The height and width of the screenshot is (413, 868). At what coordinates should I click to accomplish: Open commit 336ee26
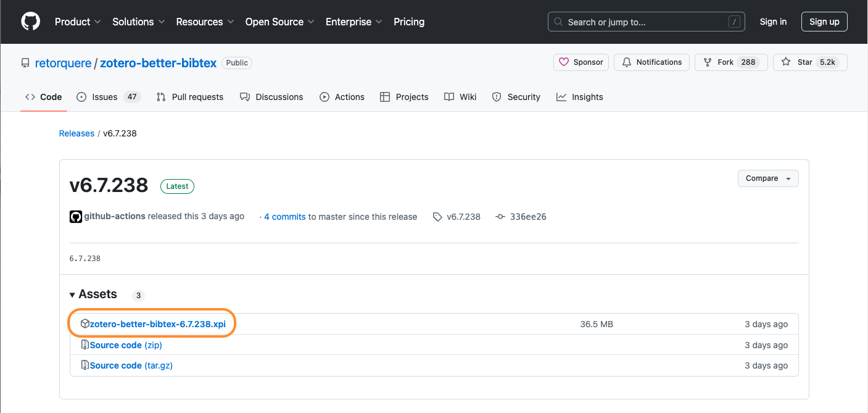521,217
